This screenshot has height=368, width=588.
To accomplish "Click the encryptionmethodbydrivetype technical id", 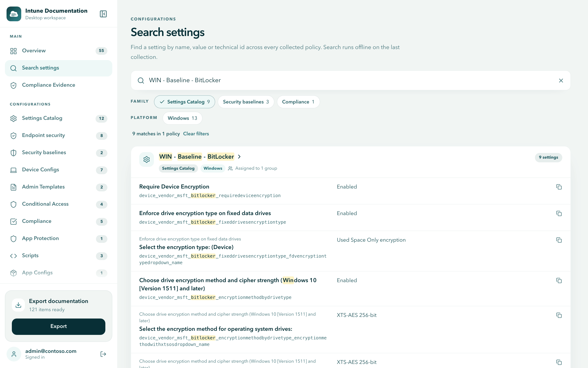I will pyautogui.click(x=215, y=297).
